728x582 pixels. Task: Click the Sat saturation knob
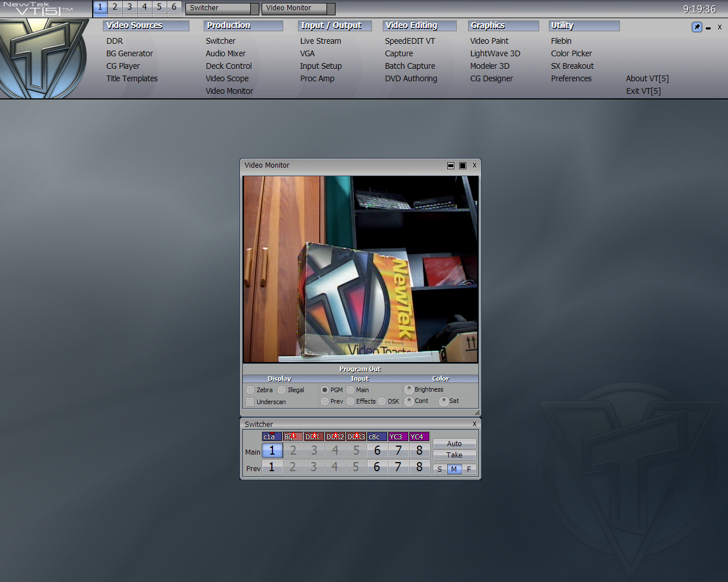pos(444,401)
